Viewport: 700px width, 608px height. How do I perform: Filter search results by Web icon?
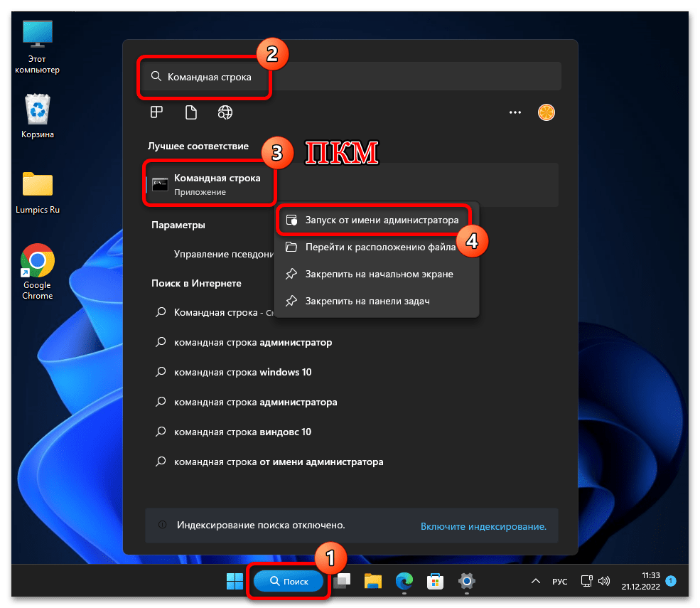pos(225,112)
